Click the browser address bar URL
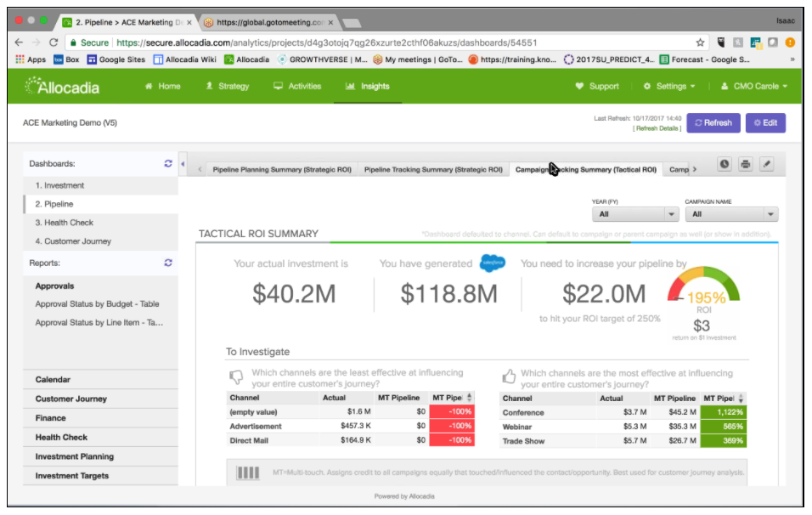The height and width of the screenshot is (515, 812). point(326,42)
